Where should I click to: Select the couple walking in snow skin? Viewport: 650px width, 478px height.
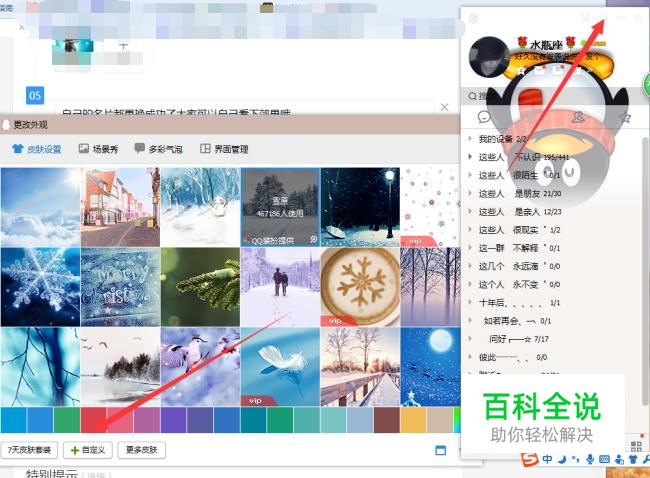click(280, 287)
